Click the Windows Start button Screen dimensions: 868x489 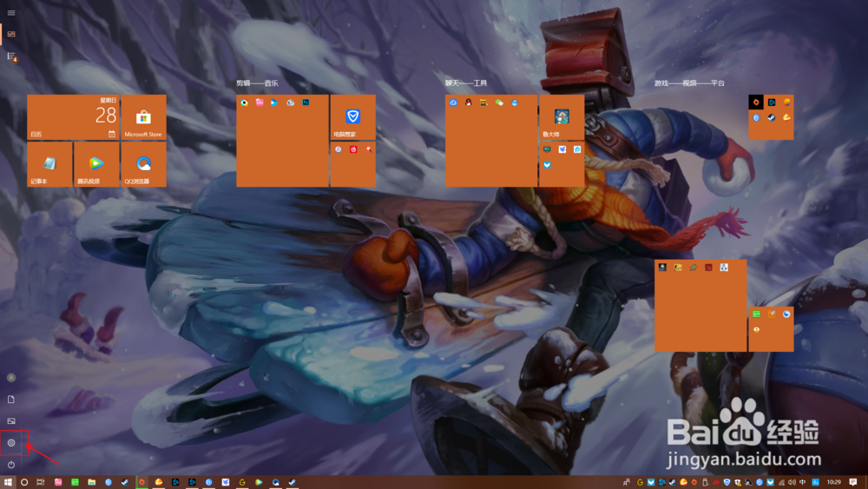point(8,482)
